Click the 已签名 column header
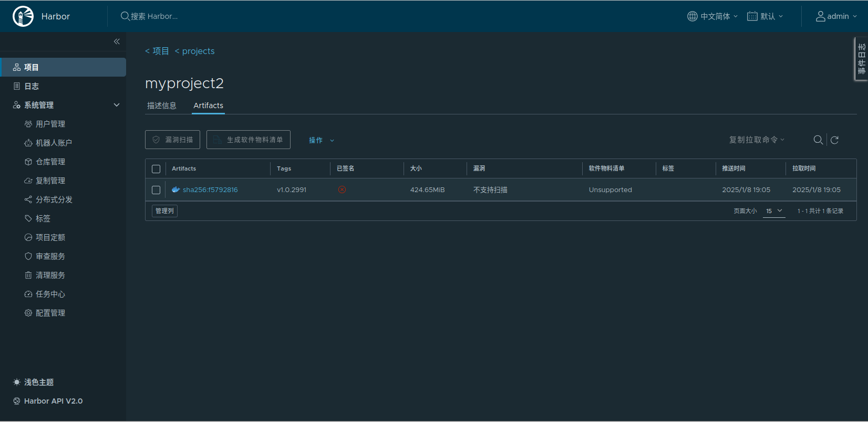This screenshot has height=422, width=868. [x=345, y=168]
